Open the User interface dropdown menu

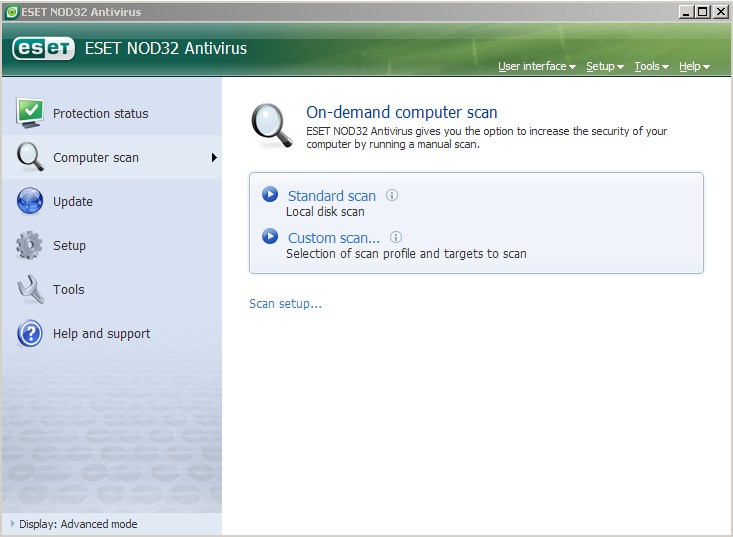[537, 66]
